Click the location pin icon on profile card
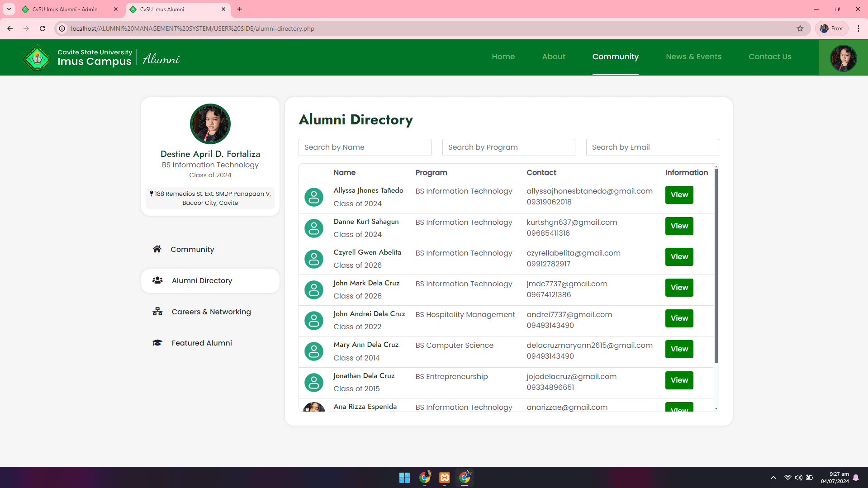Viewport: 868px width, 488px height. point(152,194)
